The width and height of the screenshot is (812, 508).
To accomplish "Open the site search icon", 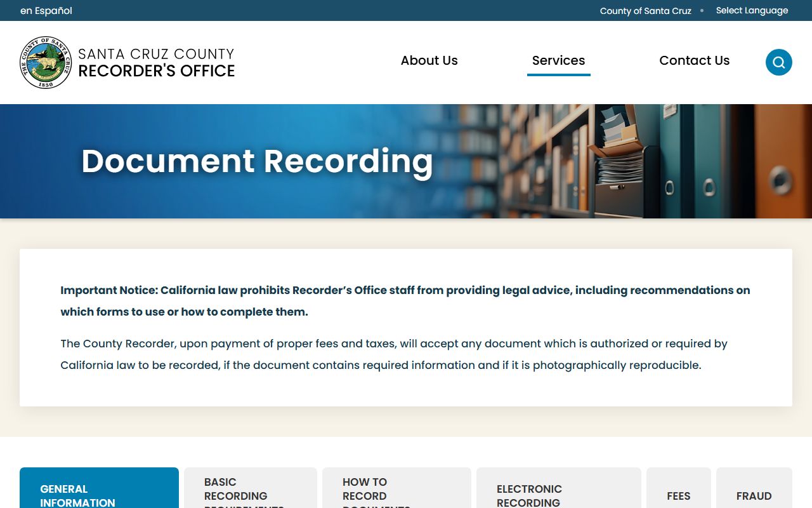I will tap(778, 62).
